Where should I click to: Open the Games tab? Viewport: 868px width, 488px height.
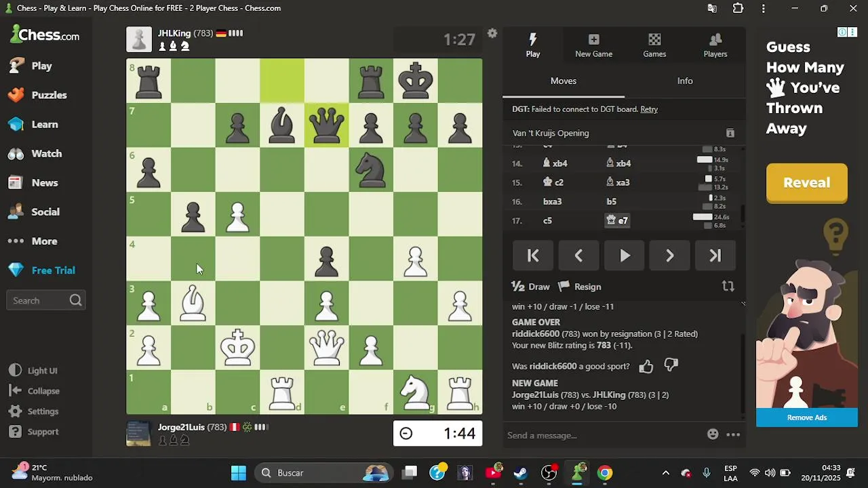tap(654, 45)
